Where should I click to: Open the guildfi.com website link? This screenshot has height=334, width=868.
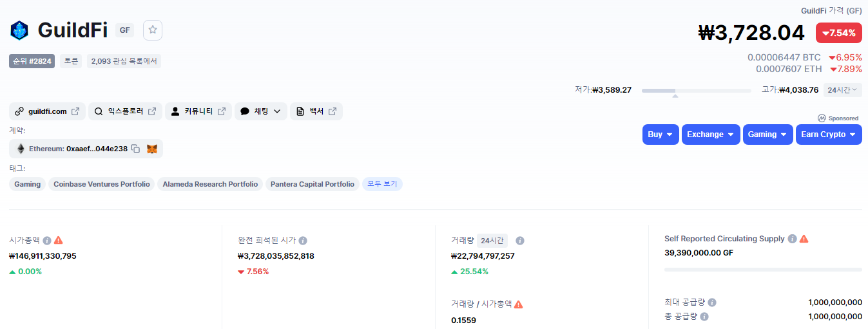47,111
